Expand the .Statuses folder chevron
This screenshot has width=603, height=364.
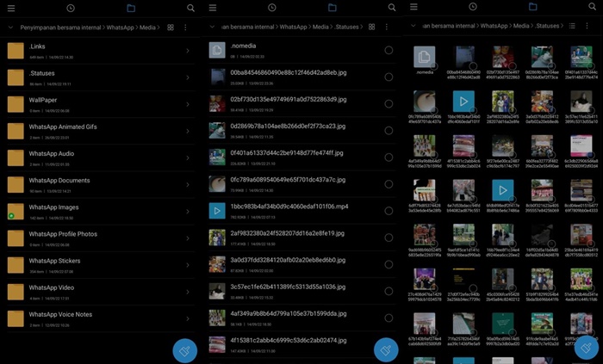[x=188, y=77]
